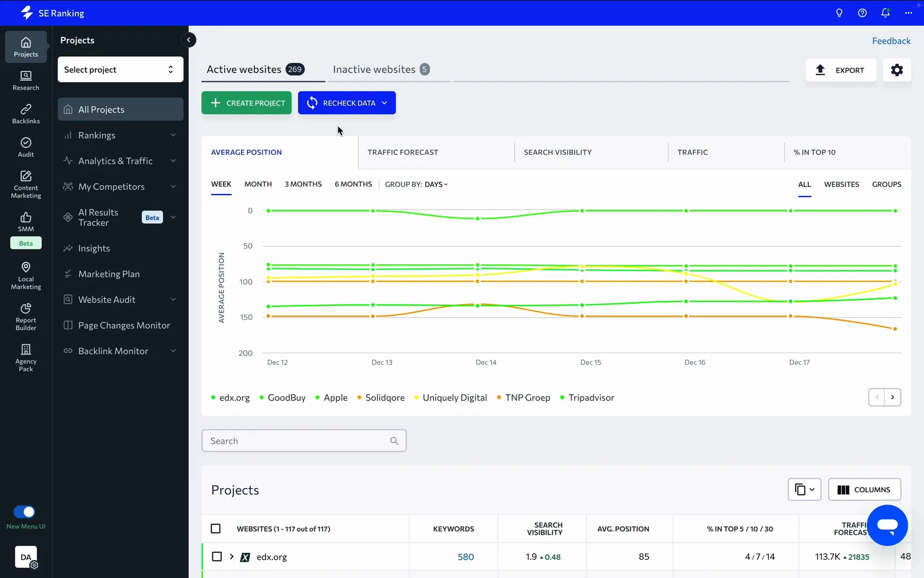Toggle Solidqore series in chart legend

click(x=380, y=398)
